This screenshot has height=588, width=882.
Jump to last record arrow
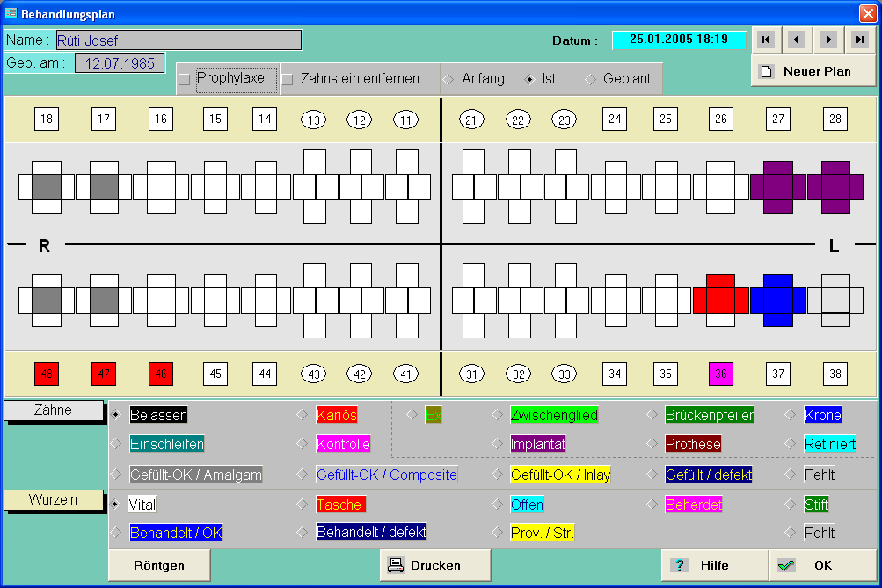click(x=858, y=40)
